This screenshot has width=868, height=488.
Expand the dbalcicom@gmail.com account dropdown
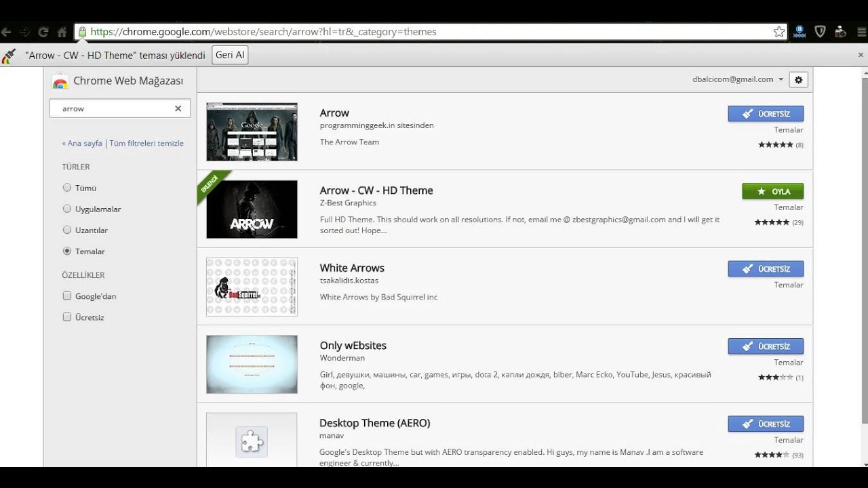[738, 79]
